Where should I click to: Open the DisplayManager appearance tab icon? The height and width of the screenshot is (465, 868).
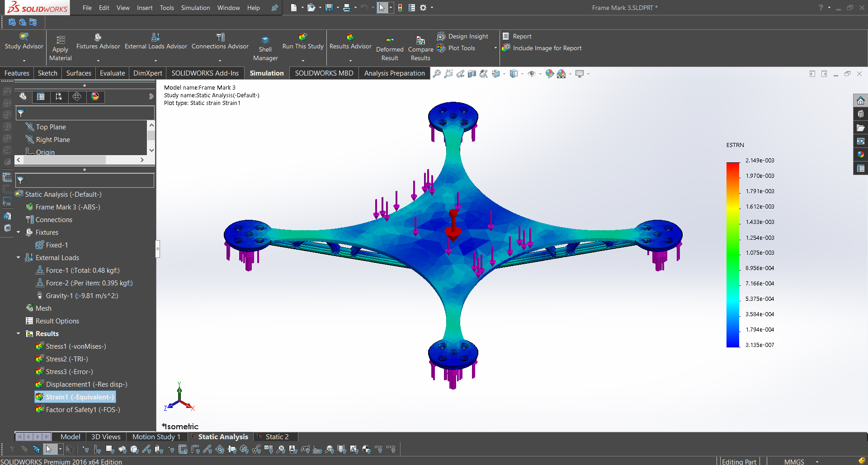coord(95,96)
